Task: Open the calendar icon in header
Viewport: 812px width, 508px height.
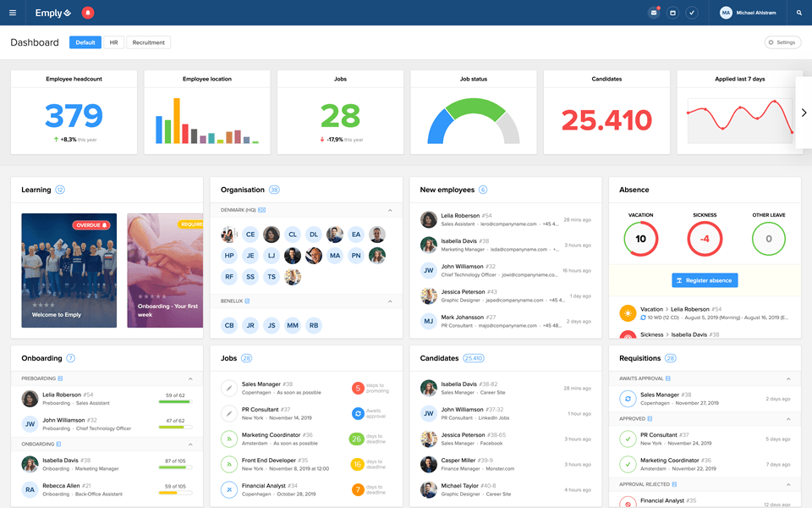Action: coord(672,13)
